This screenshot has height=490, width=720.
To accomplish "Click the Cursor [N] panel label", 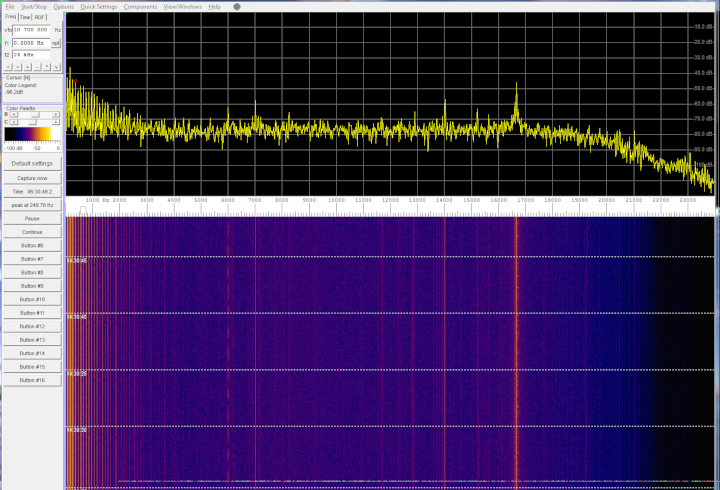I will click(x=18, y=78).
